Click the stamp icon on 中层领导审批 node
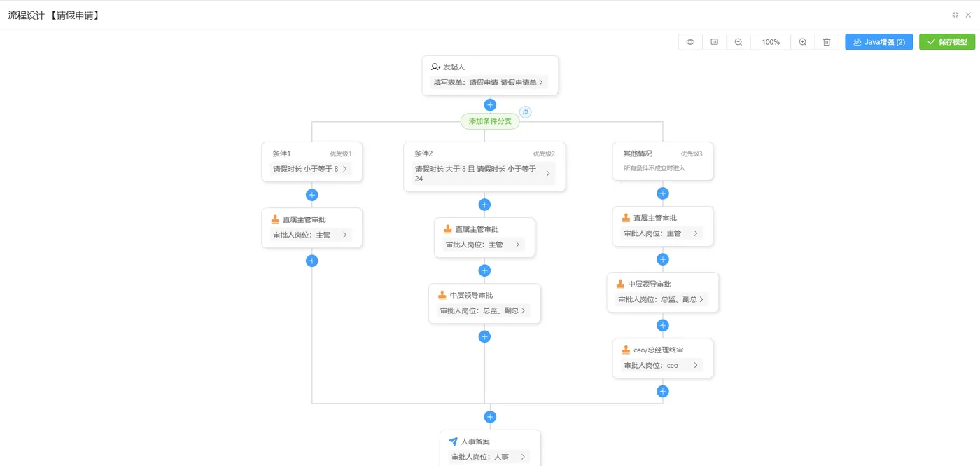Viewport: 980px width, 466px height. point(441,295)
